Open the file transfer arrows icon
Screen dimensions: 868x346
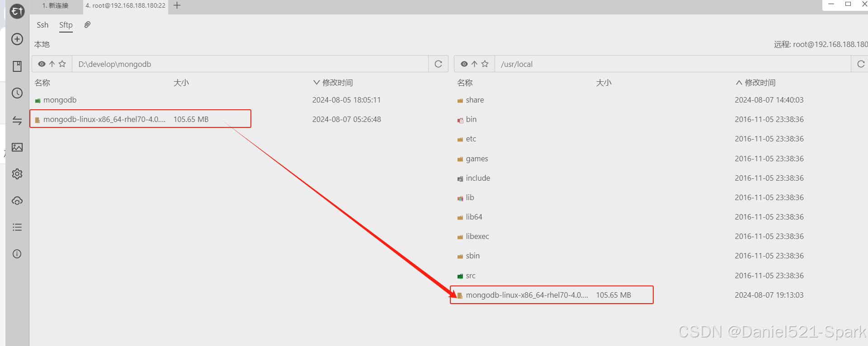pos(17,120)
